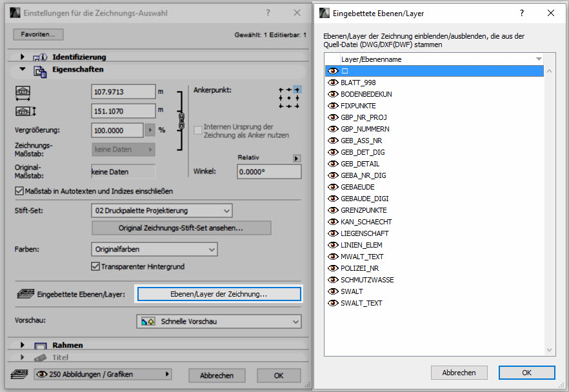
Task: Toggle eye icon of GEB_DETAIL layer
Action: [x=333, y=164]
